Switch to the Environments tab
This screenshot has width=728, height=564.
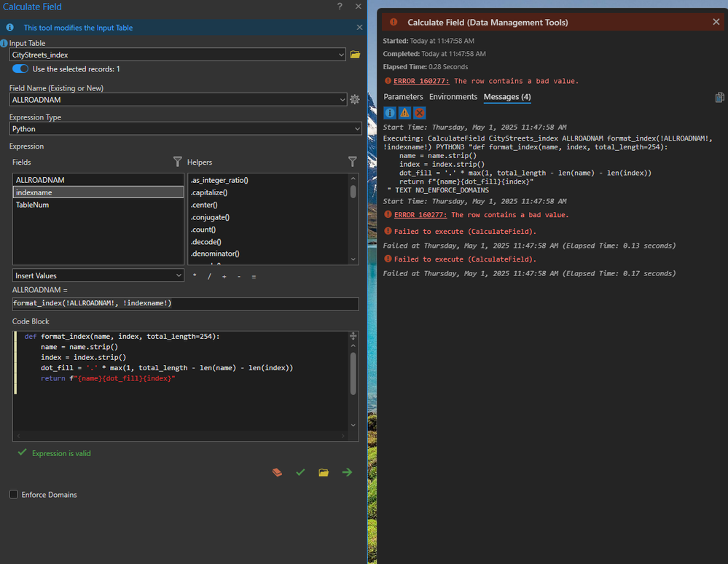(x=453, y=97)
